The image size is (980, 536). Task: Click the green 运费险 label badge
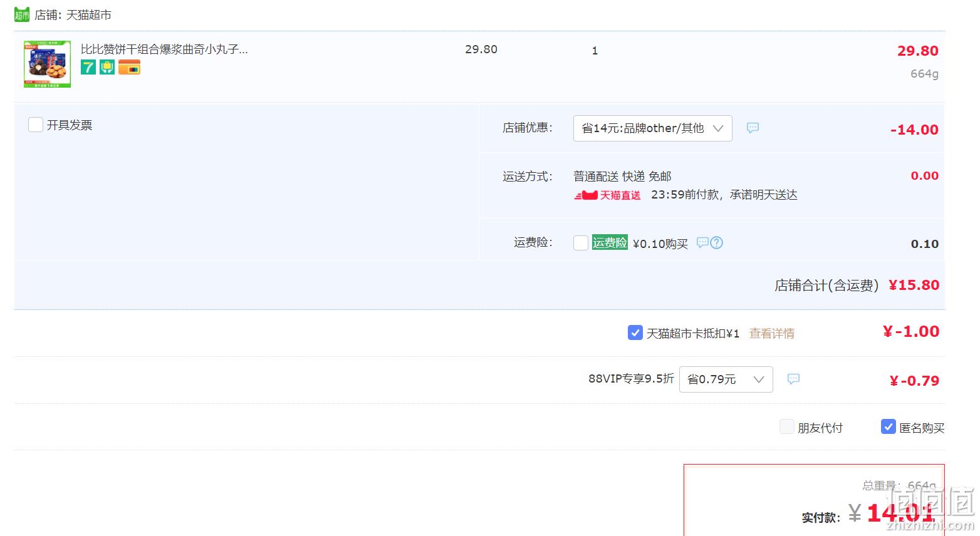[x=610, y=242]
